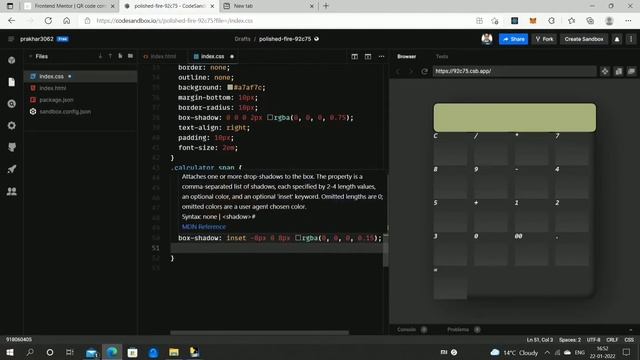Viewport: 640px width, 360px height.
Task: Click the preview URL address field
Action: (x=513, y=71)
